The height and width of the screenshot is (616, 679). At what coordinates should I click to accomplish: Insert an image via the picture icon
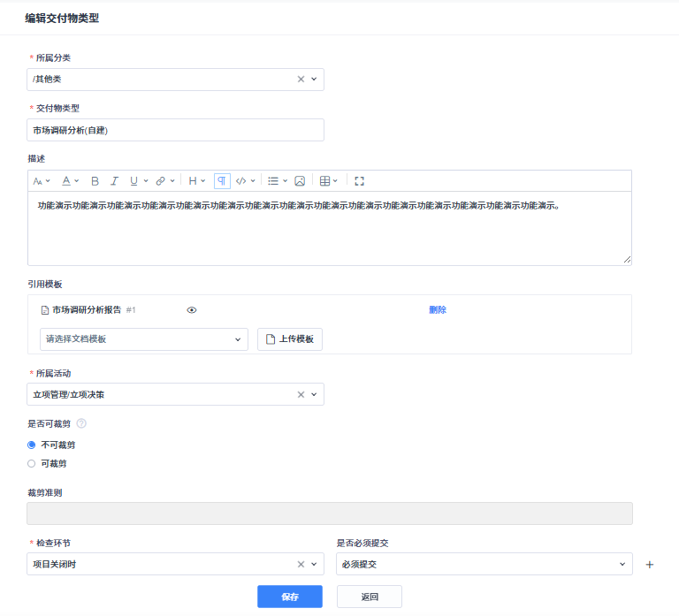tap(300, 181)
